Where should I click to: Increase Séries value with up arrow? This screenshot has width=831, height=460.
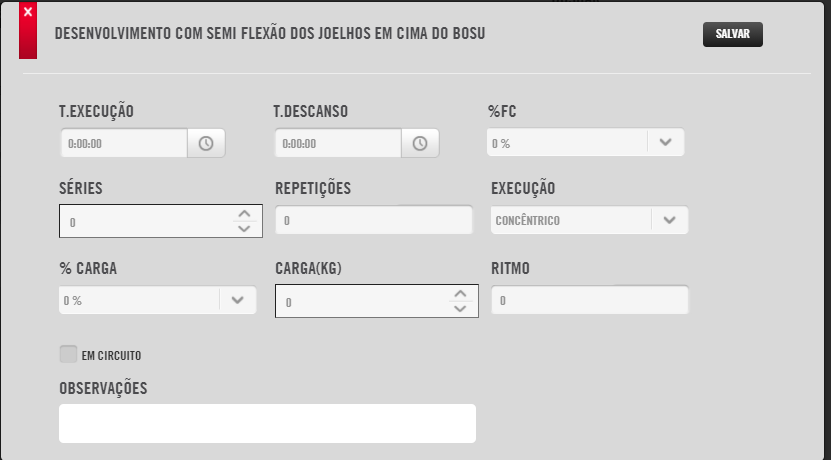(x=244, y=214)
